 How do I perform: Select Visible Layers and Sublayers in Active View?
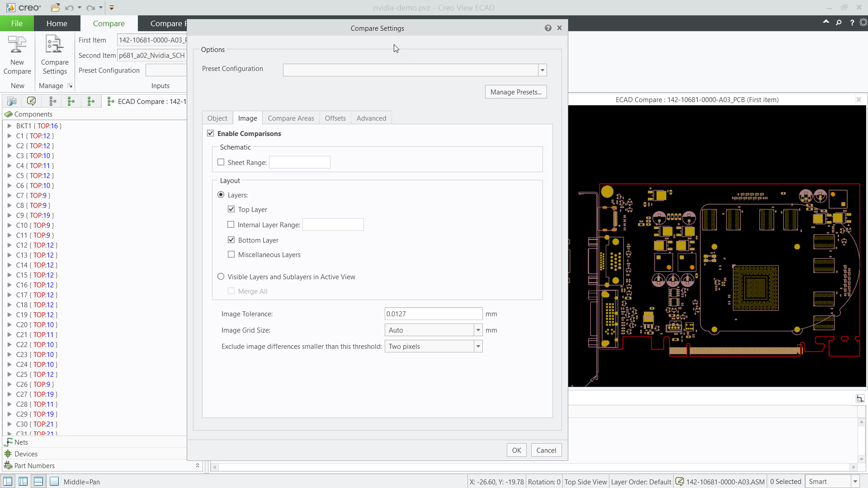tap(221, 277)
